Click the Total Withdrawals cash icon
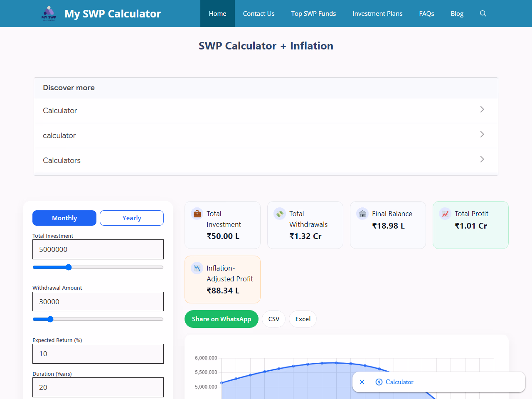Screen dimensions: 532x399 point(280,214)
